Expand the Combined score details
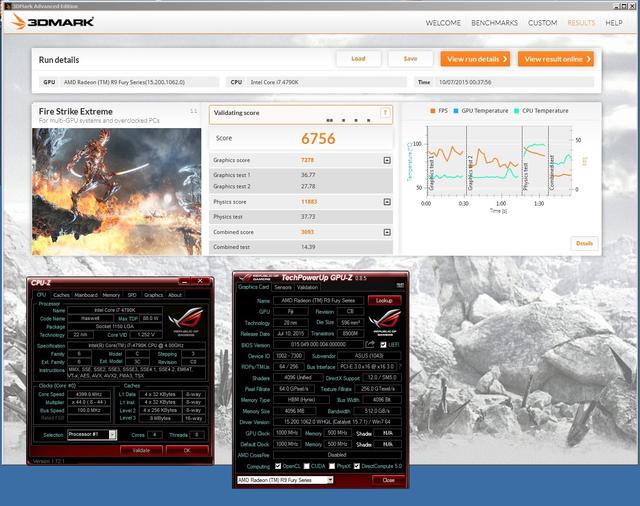 (387, 232)
